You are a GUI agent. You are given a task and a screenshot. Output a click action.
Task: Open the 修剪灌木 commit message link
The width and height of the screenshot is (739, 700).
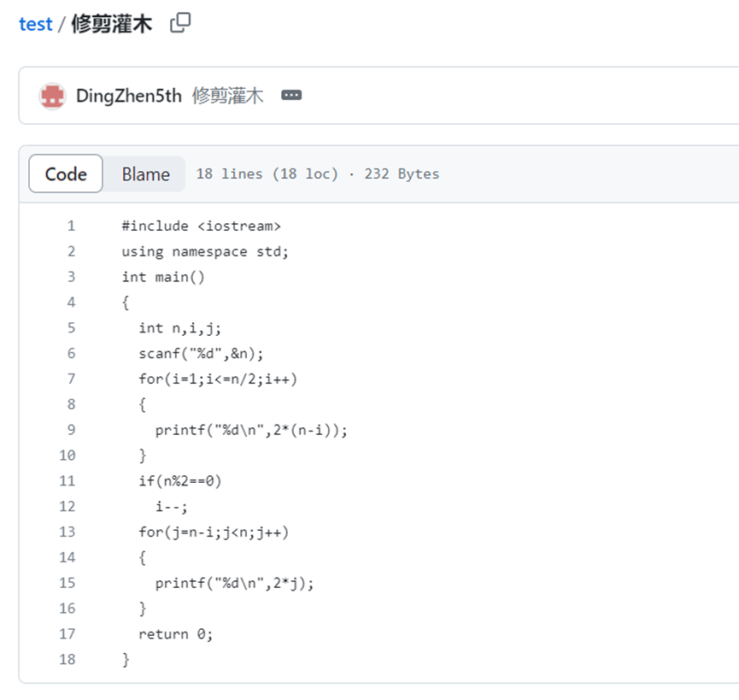[x=227, y=96]
